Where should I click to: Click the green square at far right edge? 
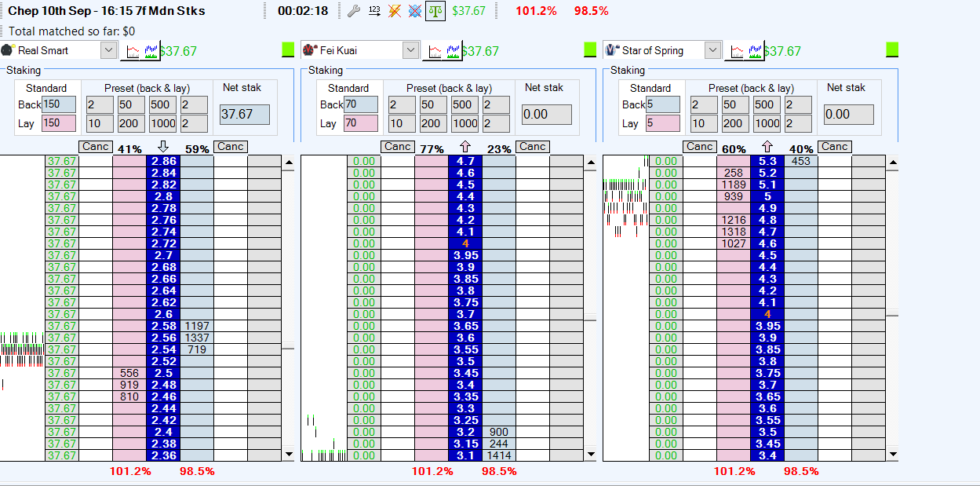click(x=892, y=49)
